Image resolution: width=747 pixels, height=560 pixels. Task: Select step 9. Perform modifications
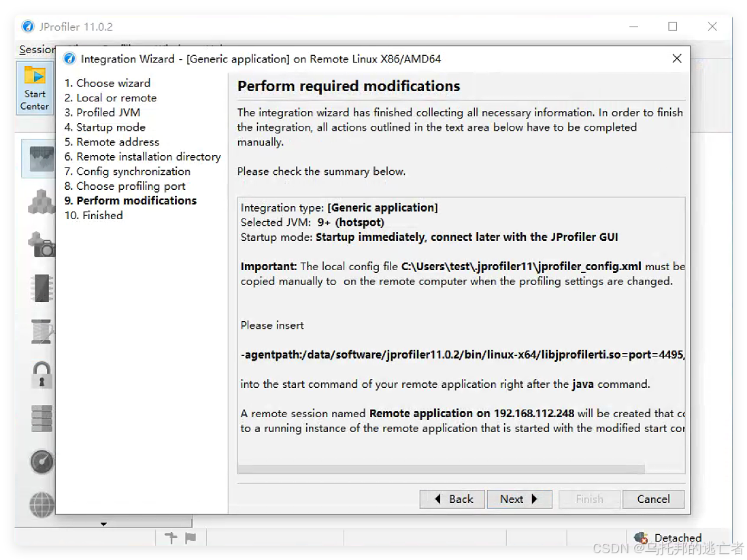131,201
